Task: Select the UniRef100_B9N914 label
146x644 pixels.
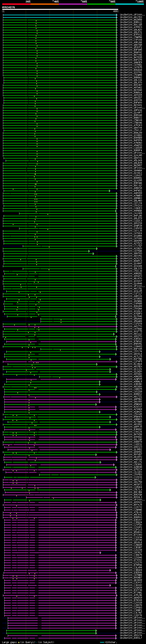Action: (131, 93)
